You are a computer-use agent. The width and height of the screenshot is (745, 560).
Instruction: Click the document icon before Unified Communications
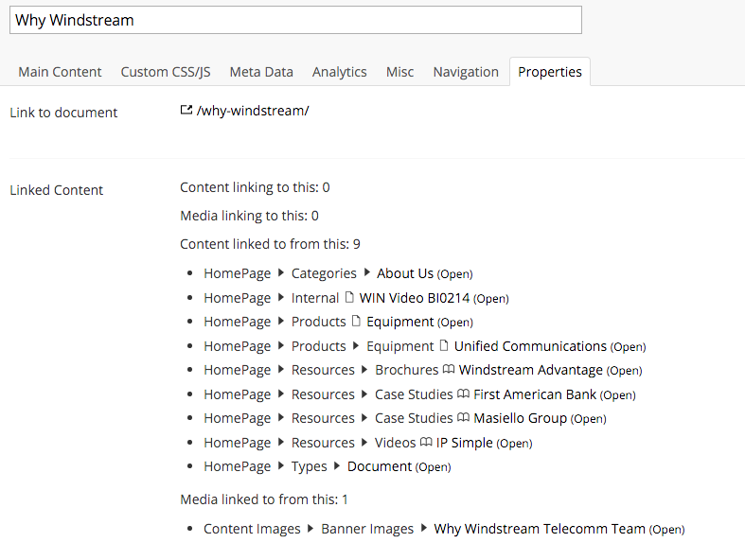pyautogui.click(x=444, y=345)
